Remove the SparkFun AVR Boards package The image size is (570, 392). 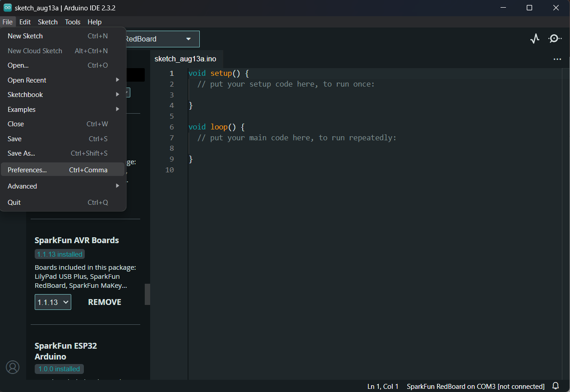105,302
